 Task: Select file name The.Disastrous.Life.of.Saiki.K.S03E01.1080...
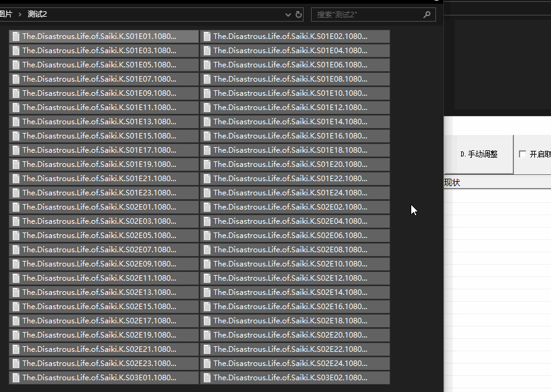[99, 378]
